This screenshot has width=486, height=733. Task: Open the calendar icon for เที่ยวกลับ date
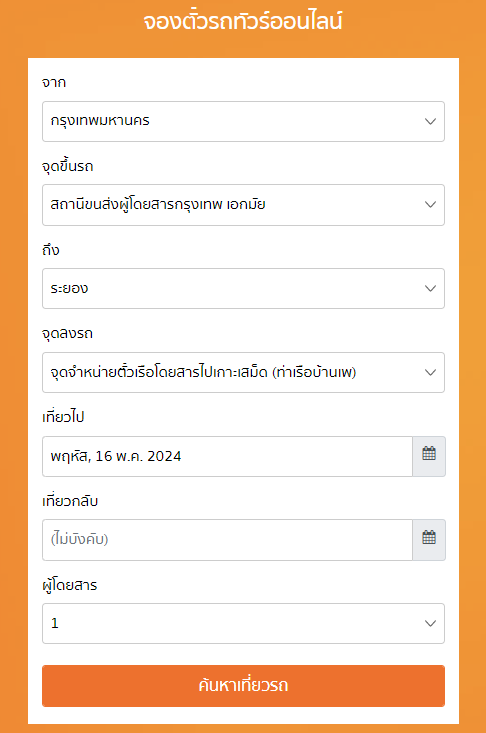pyautogui.click(x=429, y=540)
